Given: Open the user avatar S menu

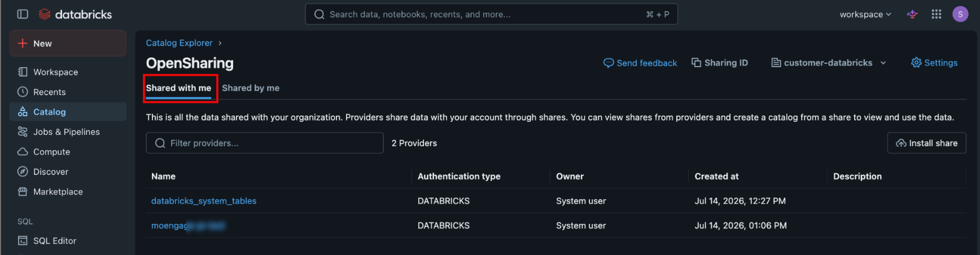Looking at the screenshot, I should [960, 14].
